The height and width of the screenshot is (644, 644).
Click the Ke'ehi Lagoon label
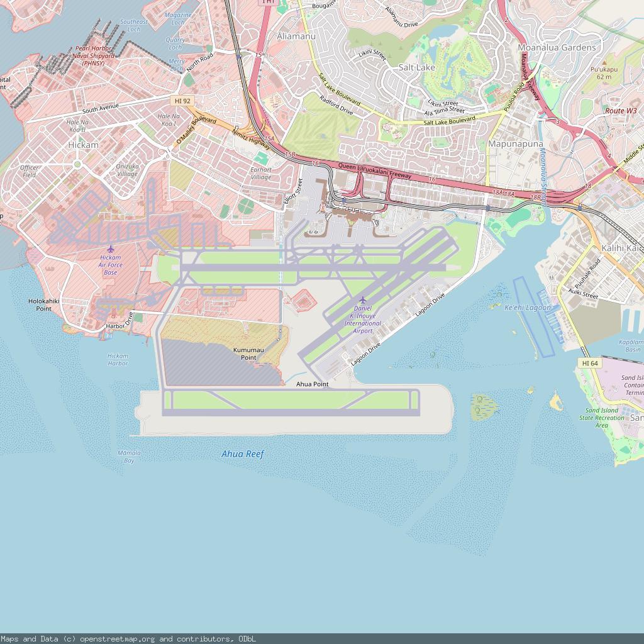coord(528,308)
